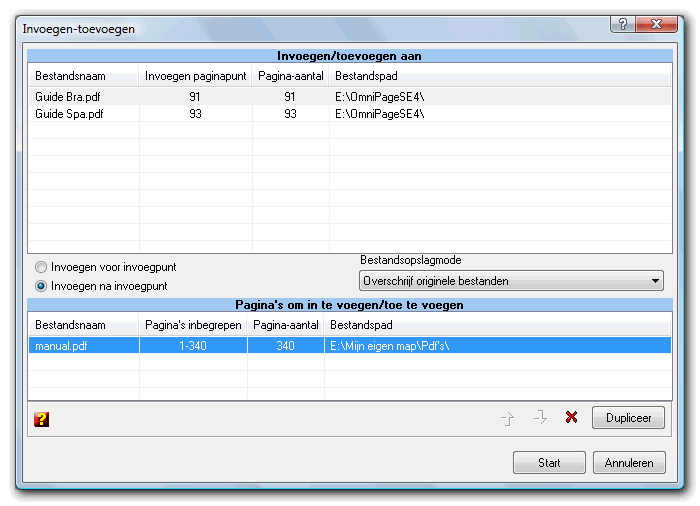Open the Bestandsopslagmode dropdown
700x506 pixels.
[x=511, y=281]
